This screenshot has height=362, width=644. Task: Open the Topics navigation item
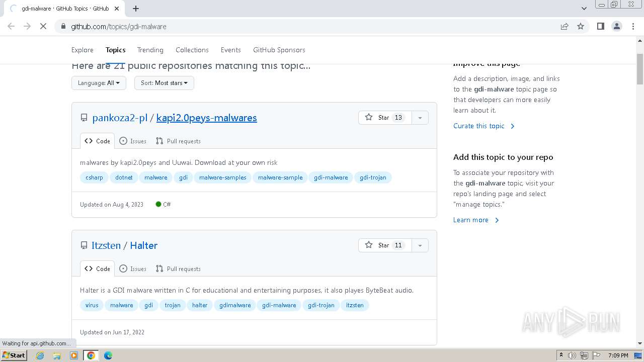(116, 50)
